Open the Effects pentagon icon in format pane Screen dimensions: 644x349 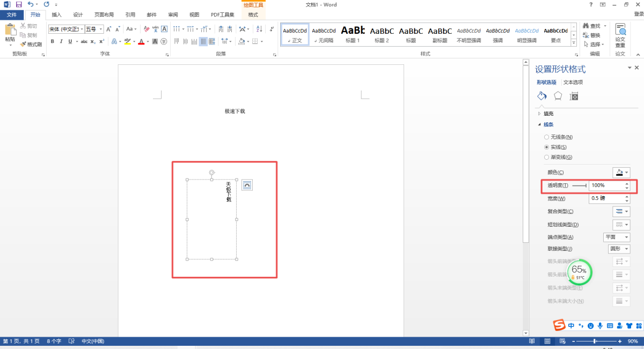tap(558, 96)
